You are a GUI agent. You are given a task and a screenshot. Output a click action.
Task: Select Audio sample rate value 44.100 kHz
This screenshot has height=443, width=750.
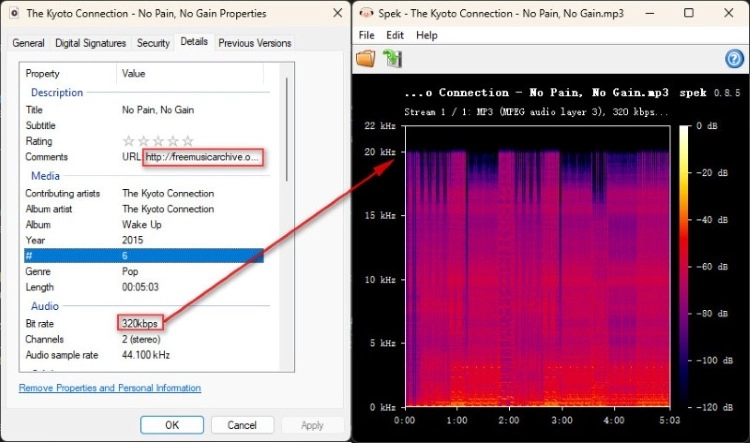[146, 355]
